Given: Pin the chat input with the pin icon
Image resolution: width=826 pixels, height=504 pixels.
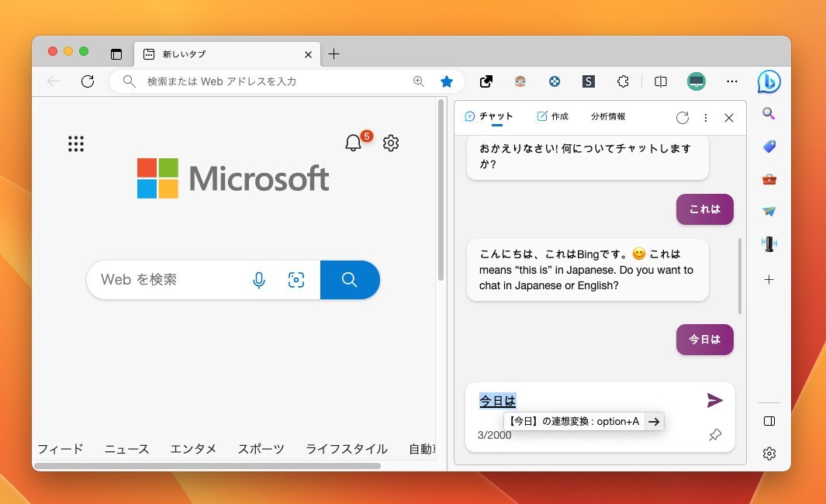Looking at the screenshot, I should coord(715,435).
